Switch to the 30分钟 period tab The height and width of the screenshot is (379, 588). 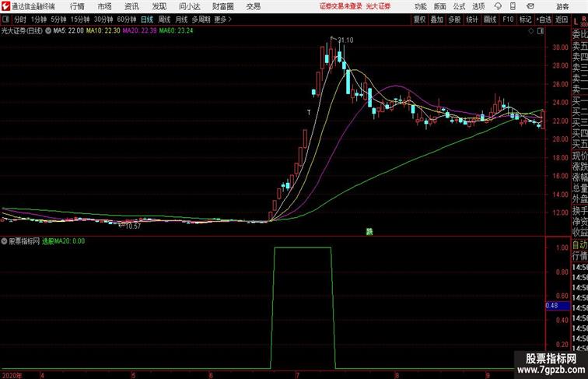103,19
